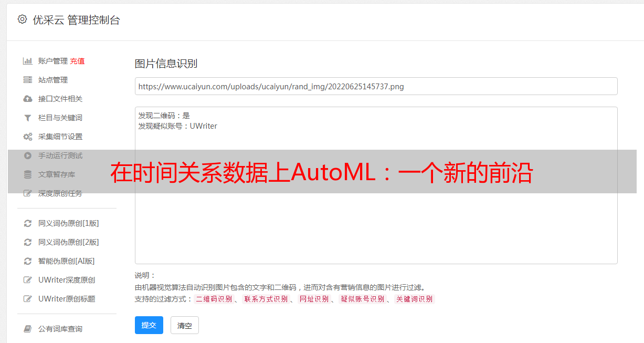Click the 图片信息识别 heading

[x=166, y=64]
